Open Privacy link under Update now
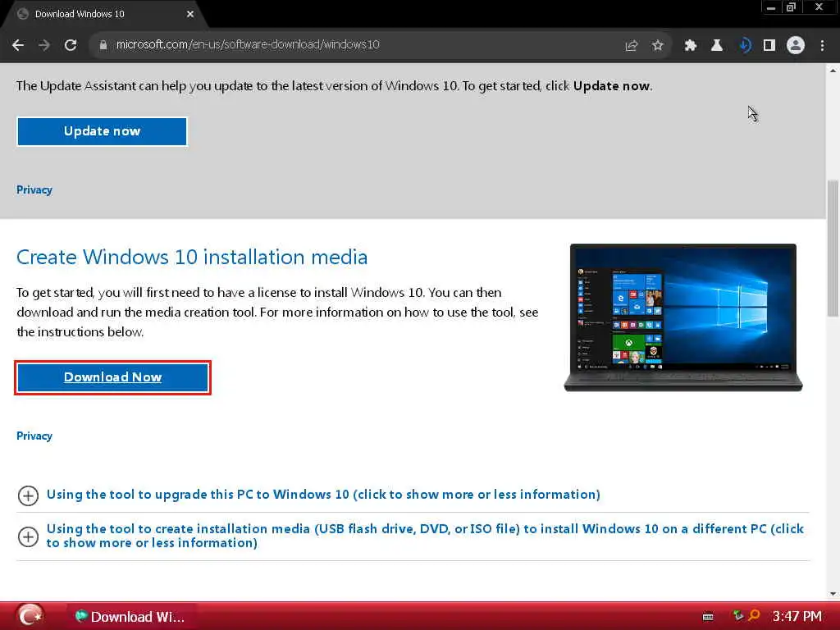The height and width of the screenshot is (630, 840). click(x=34, y=189)
